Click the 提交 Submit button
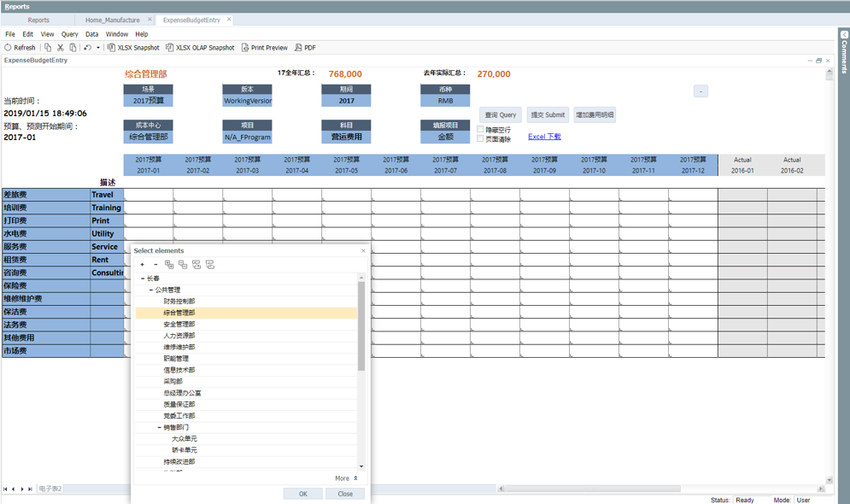Image resolution: width=850 pixels, height=504 pixels. (x=548, y=114)
